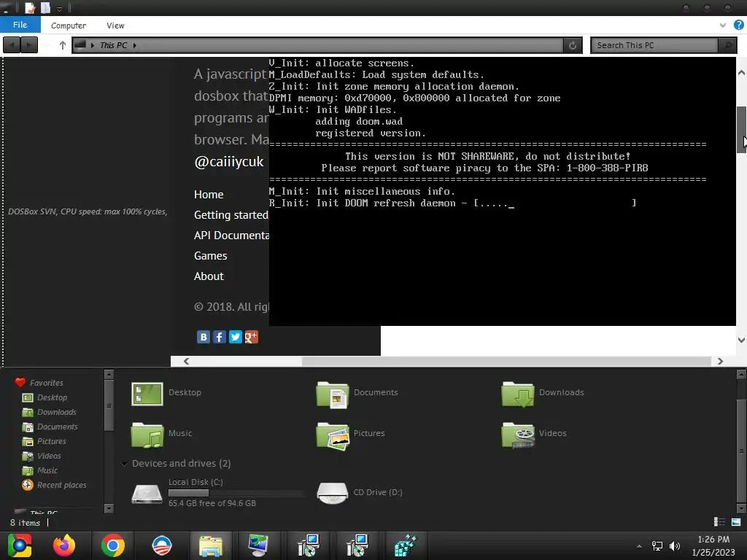The image size is (747, 560).
Task: Select the Documents folder icon
Action: point(332,394)
